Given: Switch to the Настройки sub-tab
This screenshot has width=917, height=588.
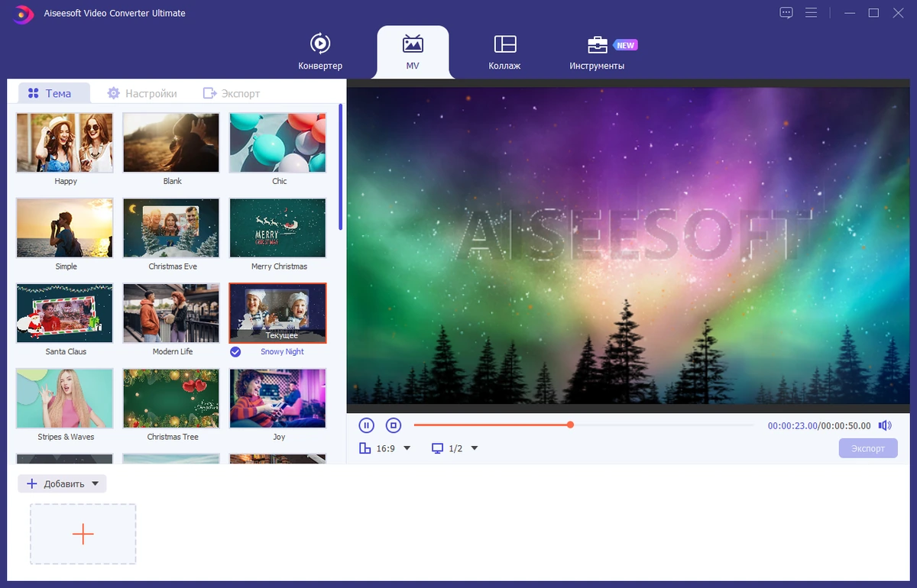Looking at the screenshot, I should tap(142, 93).
